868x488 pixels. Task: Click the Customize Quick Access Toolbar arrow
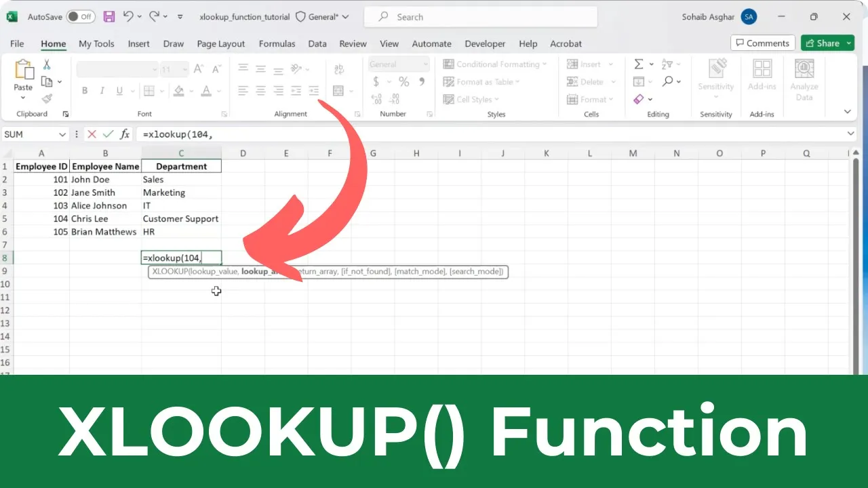[x=180, y=16]
